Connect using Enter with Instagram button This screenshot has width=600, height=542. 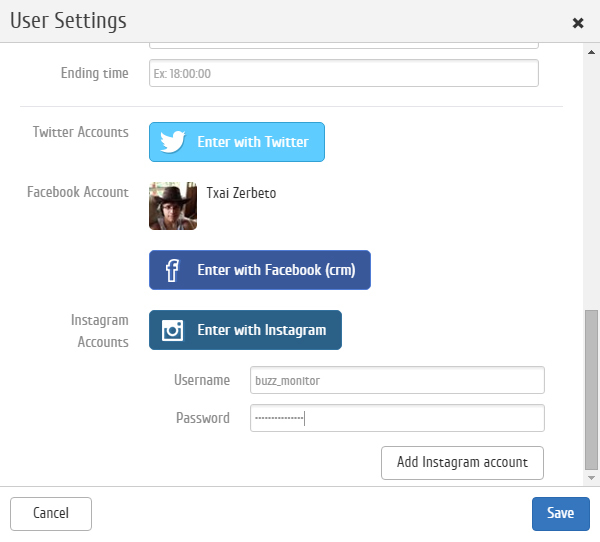pos(245,330)
